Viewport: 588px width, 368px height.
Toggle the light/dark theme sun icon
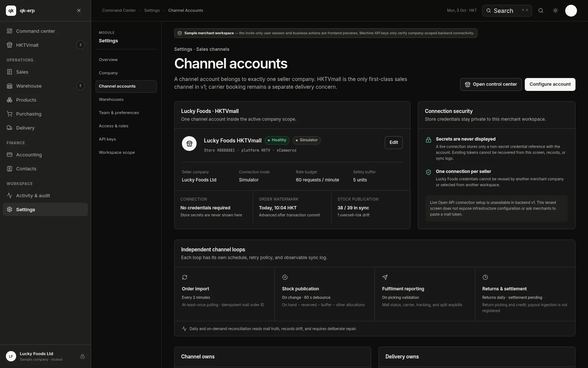point(555,11)
